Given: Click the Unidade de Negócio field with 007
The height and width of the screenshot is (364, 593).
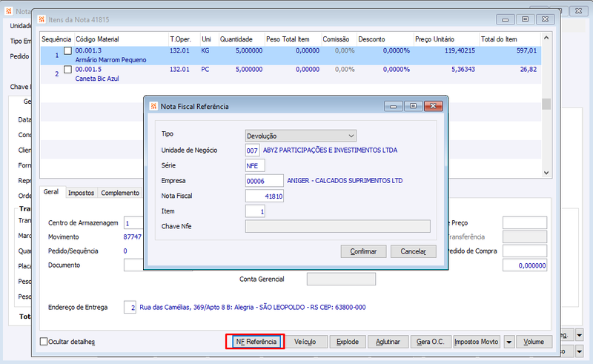Looking at the screenshot, I should 252,150.
